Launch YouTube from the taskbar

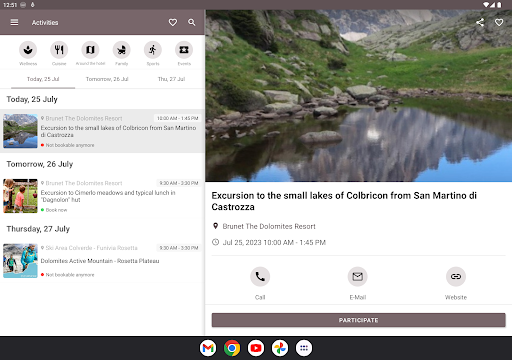coord(256,348)
